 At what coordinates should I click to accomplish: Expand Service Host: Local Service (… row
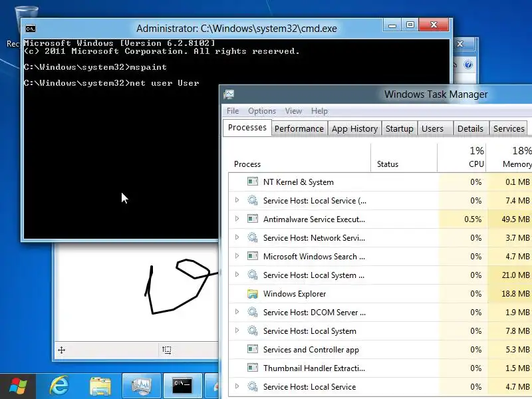(x=237, y=200)
